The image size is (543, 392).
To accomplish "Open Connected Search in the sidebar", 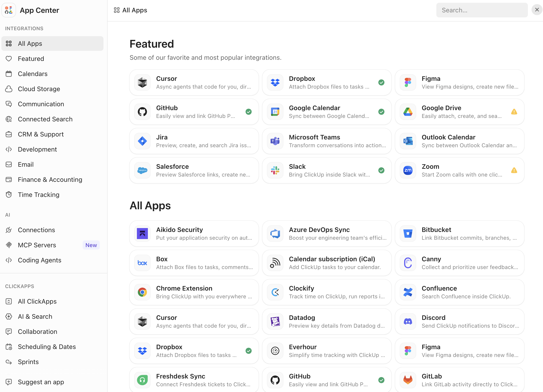I will click(52, 119).
